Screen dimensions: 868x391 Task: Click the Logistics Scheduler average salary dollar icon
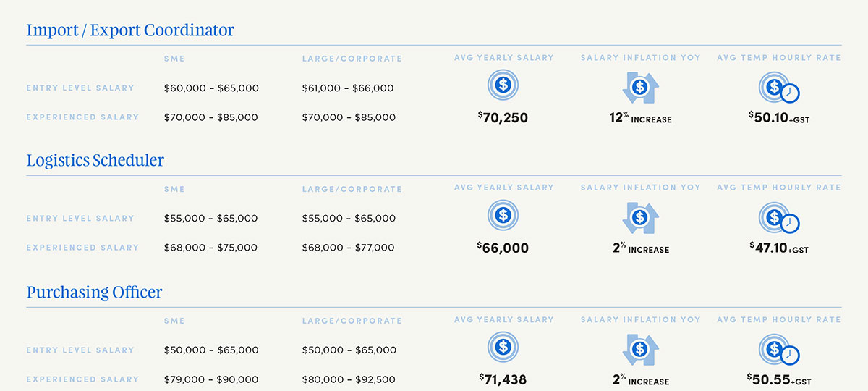coord(503,215)
